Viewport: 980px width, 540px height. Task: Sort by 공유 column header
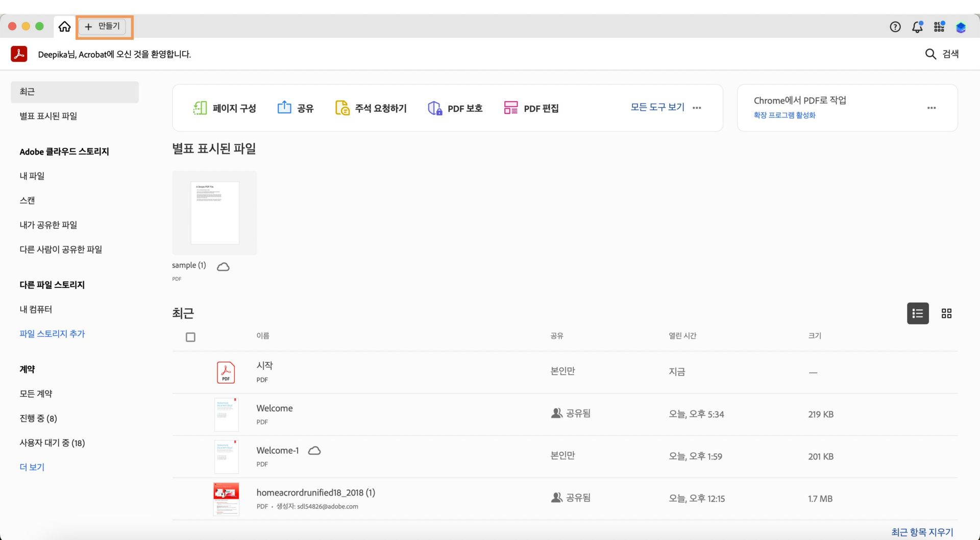click(557, 336)
